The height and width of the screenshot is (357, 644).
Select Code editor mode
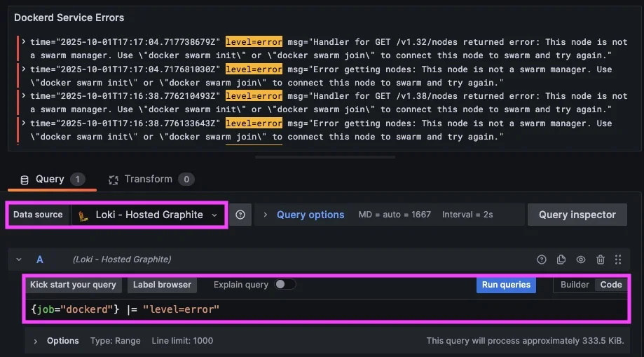tap(611, 285)
